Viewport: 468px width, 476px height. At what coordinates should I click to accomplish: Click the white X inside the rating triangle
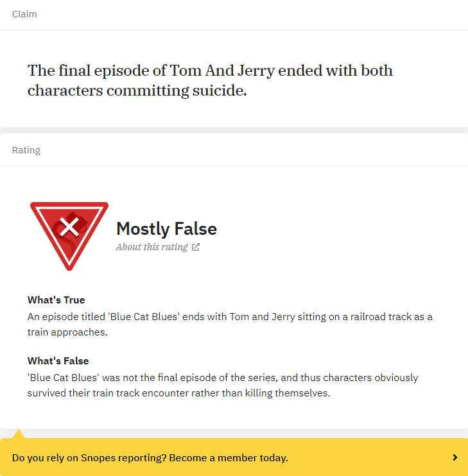pos(69,227)
